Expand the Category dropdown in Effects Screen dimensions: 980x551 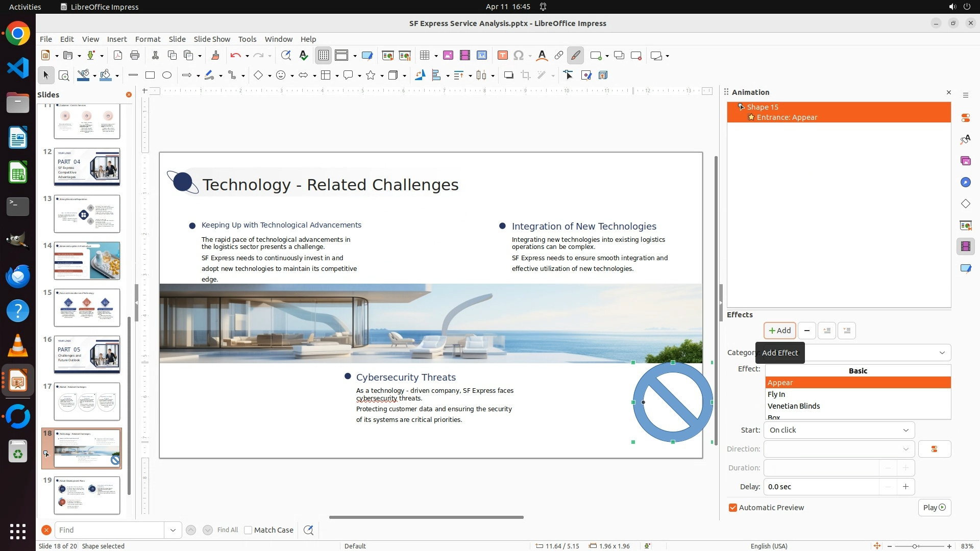(942, 353)
